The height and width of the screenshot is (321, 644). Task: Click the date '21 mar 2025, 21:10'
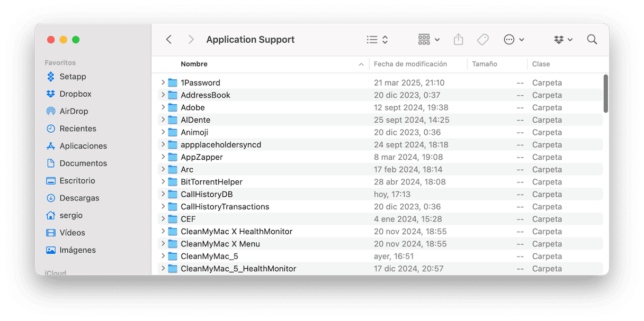(x=409, y=82)
